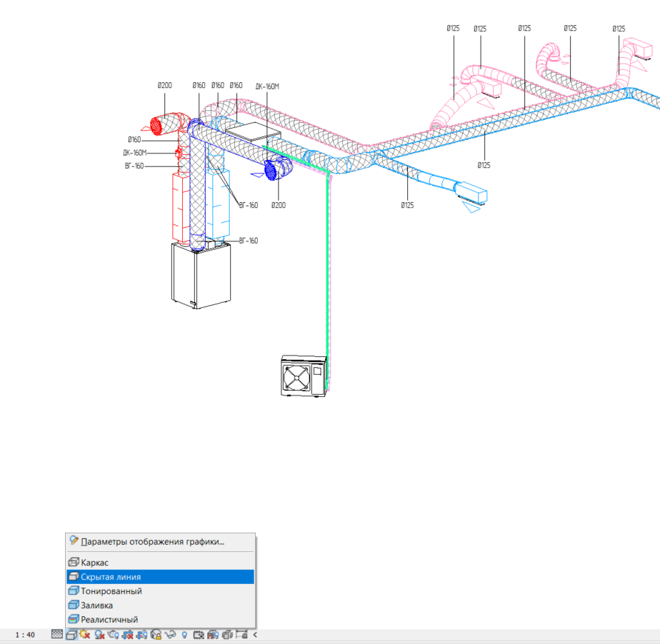The width and height of the screenshot is (660, 644).
Task: Pick the Реалистичный visual style option
Action: coord(109,620)
